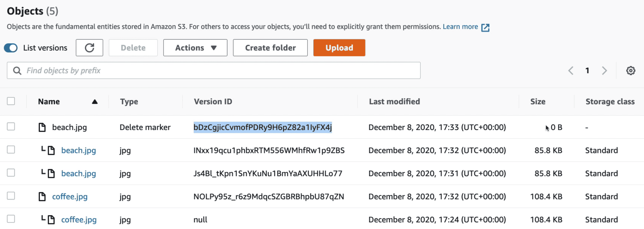Click the external link icon beside Learn more
This screenshot has height=229, width=644.
tap(485, 27)
